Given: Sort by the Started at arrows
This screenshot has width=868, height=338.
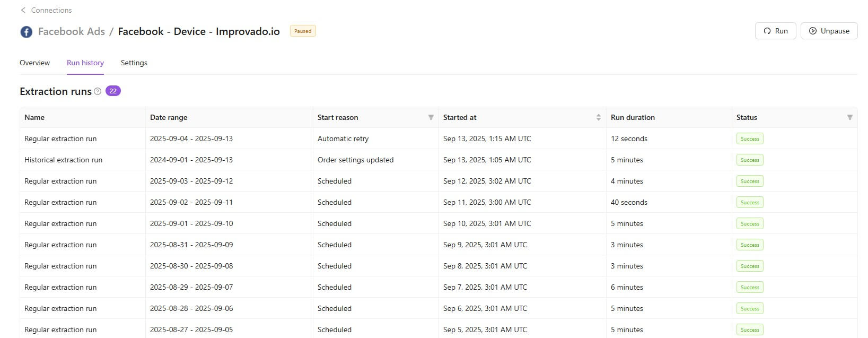Looking at the screenshot, I should coord(598,117).
